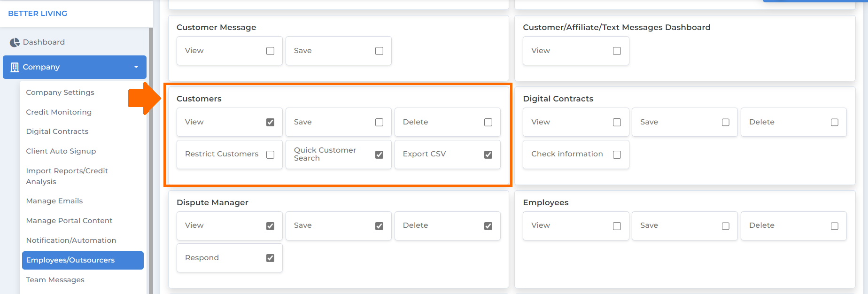Click the Digital Contracts section heading
Viewport: 868px width, 294px height.
tap(558, 99)
